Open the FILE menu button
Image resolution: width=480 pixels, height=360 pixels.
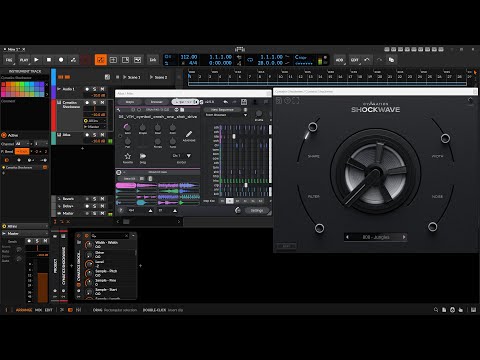tap(9, 60)
